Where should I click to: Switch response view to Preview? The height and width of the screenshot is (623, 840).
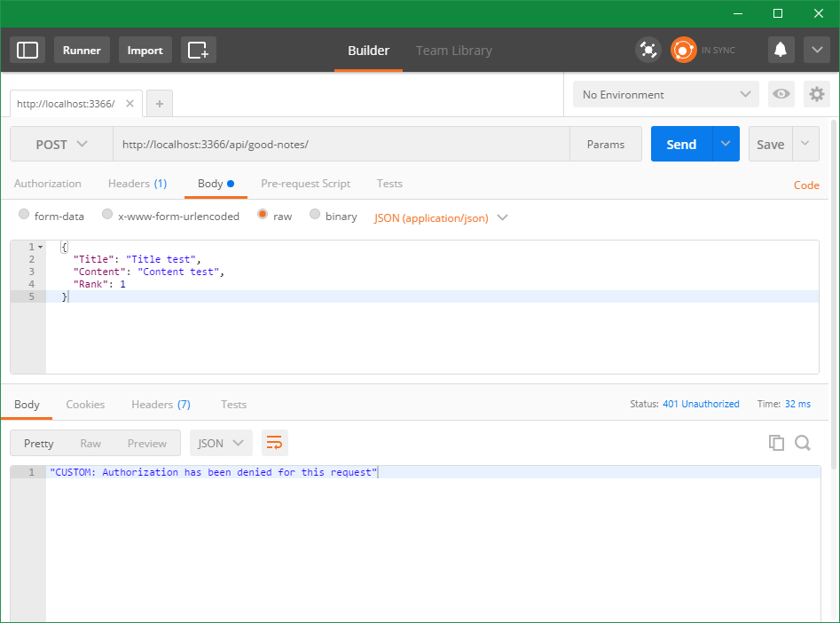pos(146,444)
